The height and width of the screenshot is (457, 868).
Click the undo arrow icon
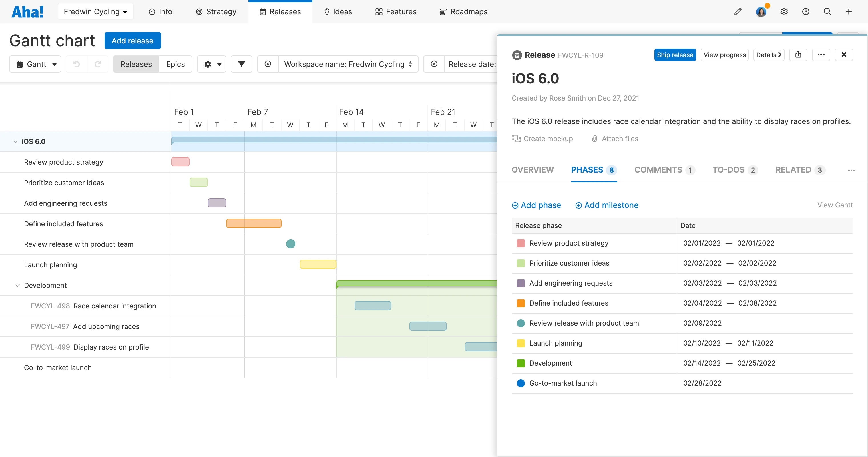click(x=77, y=64)
